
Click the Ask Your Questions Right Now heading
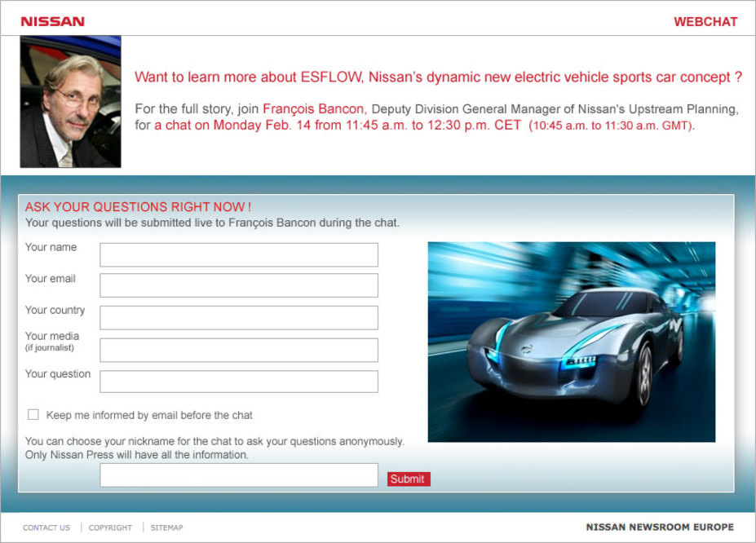tap(138, 207)
